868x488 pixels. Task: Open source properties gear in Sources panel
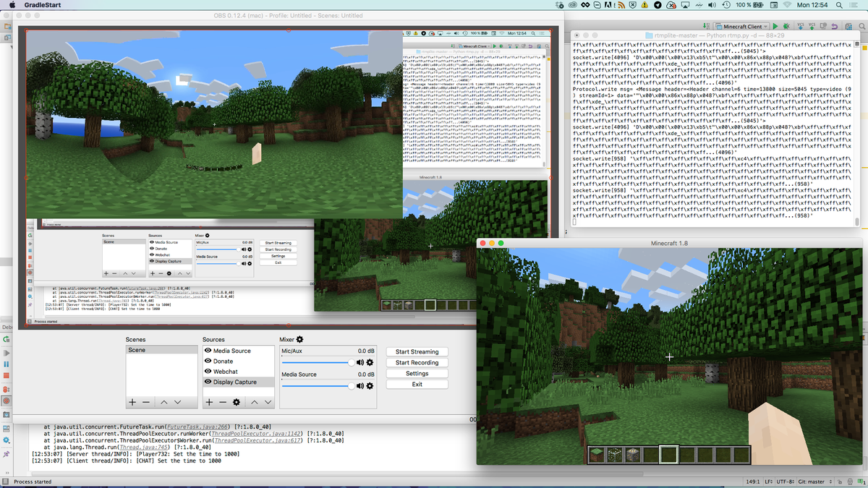[237, 401]
